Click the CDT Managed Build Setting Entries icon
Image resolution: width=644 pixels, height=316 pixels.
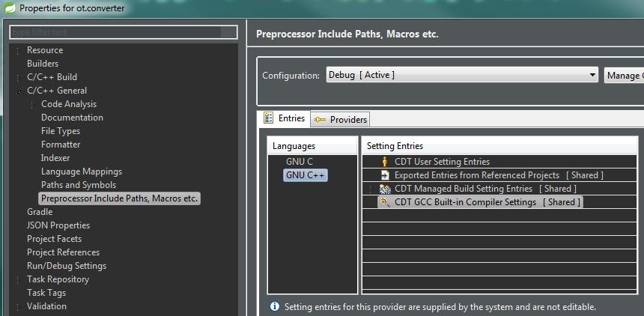click(x=385, y=189)
